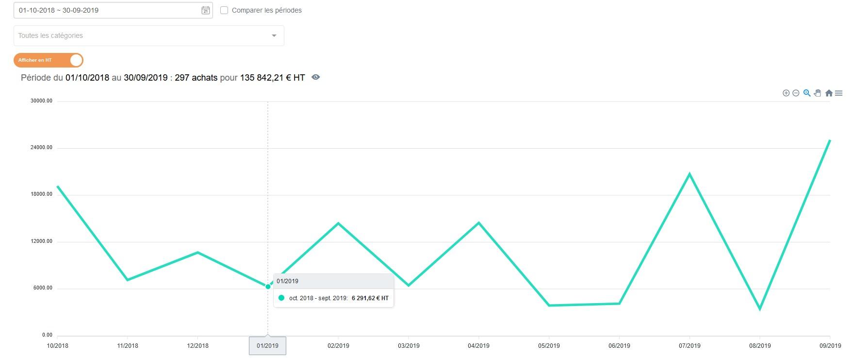
Task: Click the '06/2019' x-axis label
Action: (619, 346)
